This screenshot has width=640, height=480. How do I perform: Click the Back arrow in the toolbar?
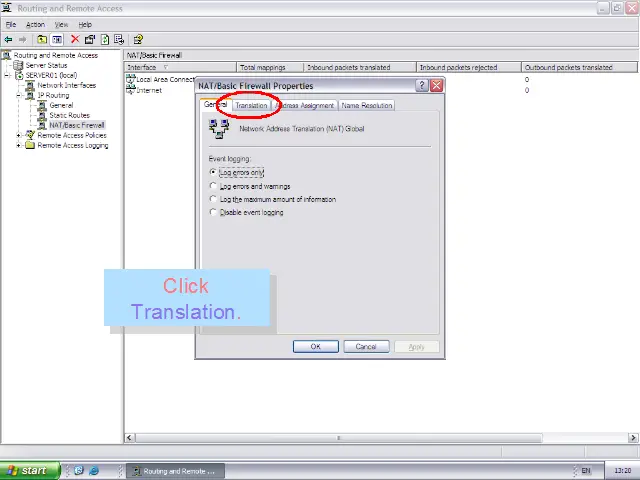point(8,40)
